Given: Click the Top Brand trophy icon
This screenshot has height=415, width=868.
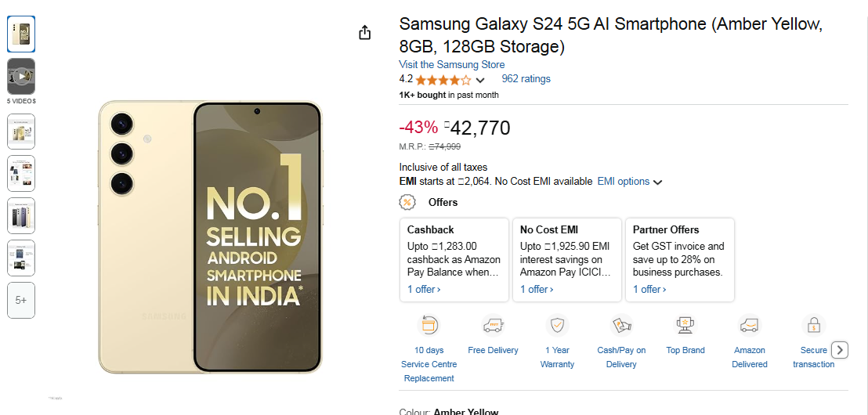Looking at the screenshot, I should (x=685, y=325).
